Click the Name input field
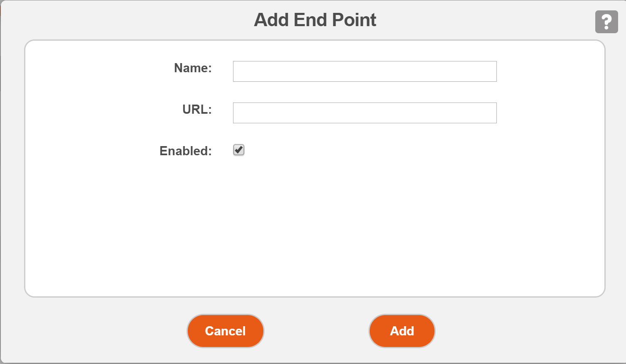 coord(364,71)
